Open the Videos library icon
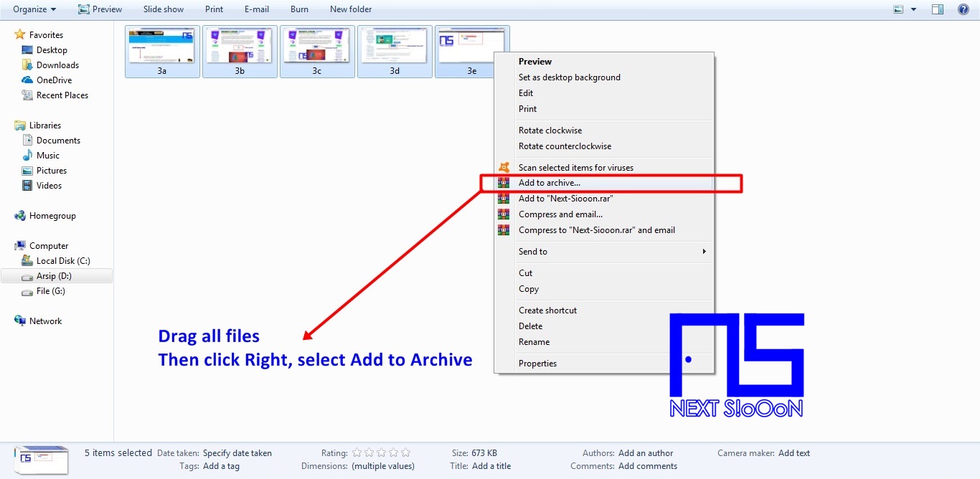Image resolution: width=980 pixels, height=479 pixels. [29, 185]
